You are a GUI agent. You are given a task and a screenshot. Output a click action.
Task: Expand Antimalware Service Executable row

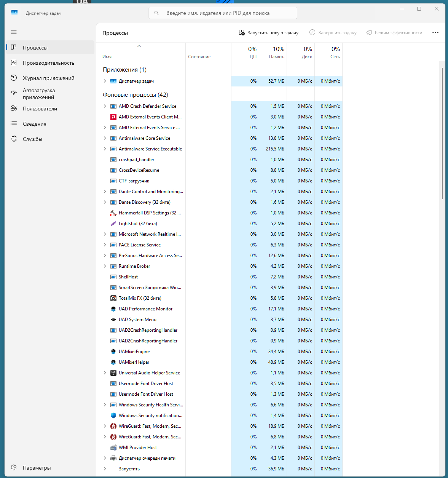pyautogui.click(x=105, y=149)
